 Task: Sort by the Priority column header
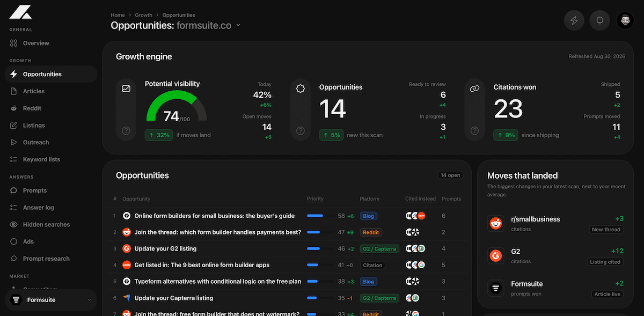pyautogui.click(x=315, y=199)
